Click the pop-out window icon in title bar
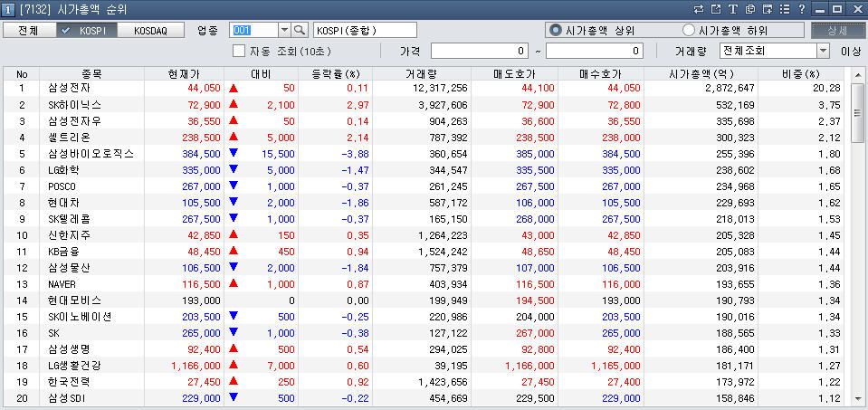The height and width of the screenshot is (410, 868). (716, 9)
